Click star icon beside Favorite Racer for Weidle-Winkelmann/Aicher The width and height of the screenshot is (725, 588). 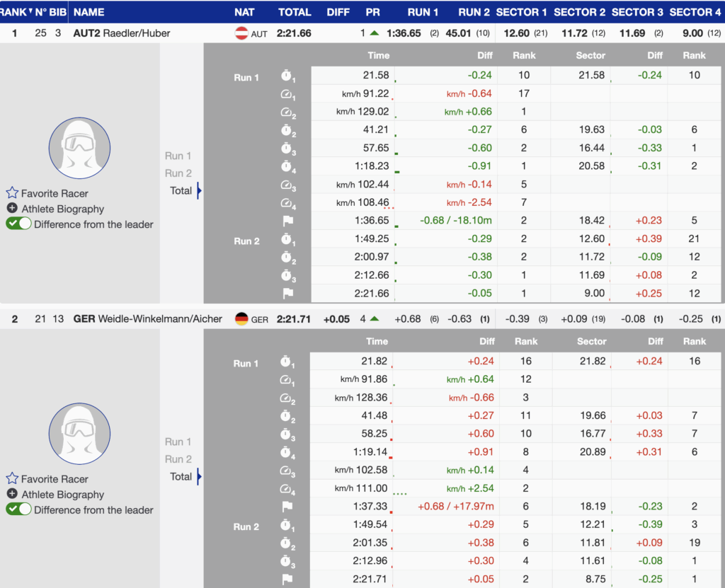click(x=12, y=479)
